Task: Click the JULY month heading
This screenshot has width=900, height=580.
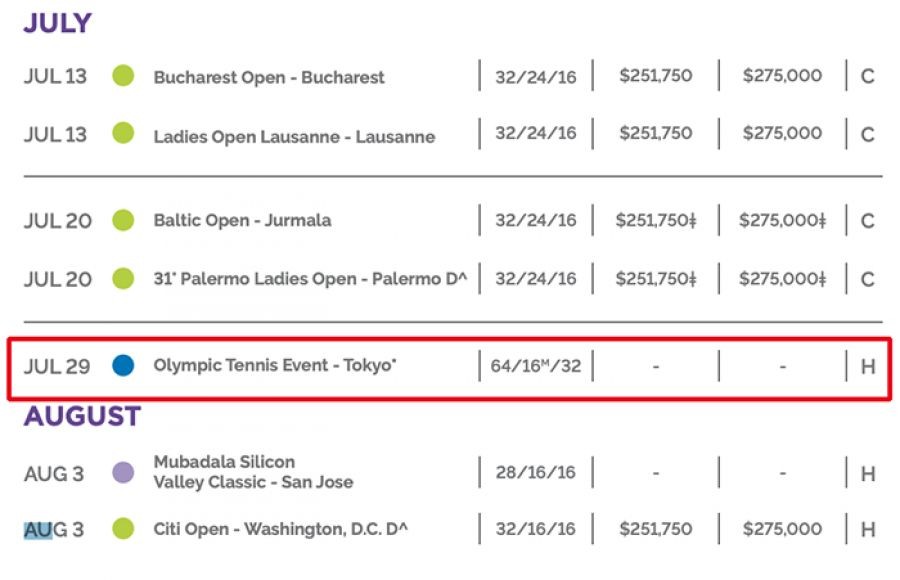Action: (57, 23)
